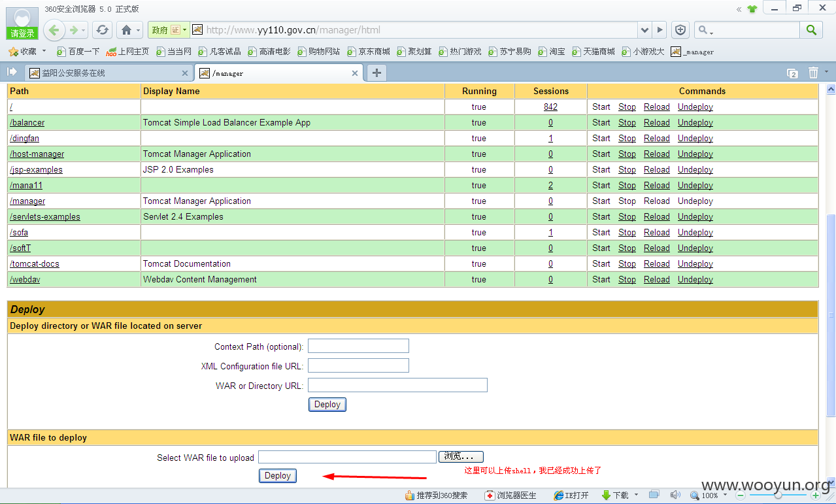Open the /balancer path link
This screenshot has height=504, width=836.
[27, 123]
